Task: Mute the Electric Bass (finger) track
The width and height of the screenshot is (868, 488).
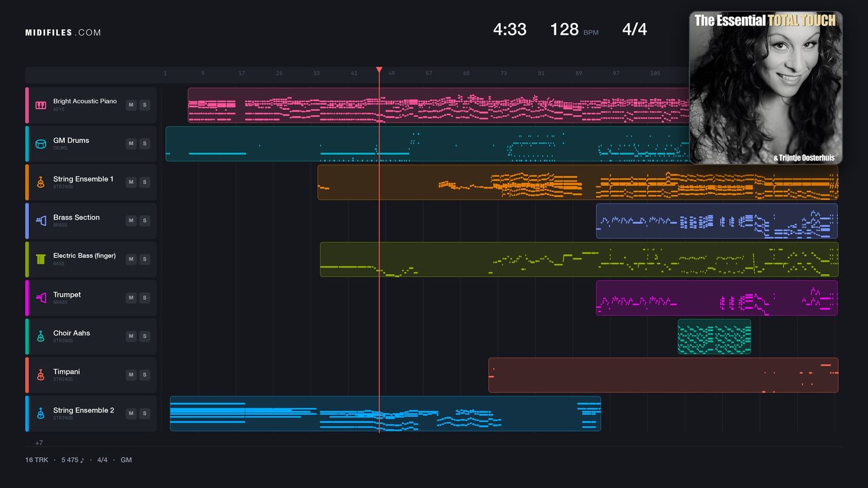Action: point(131,259)
